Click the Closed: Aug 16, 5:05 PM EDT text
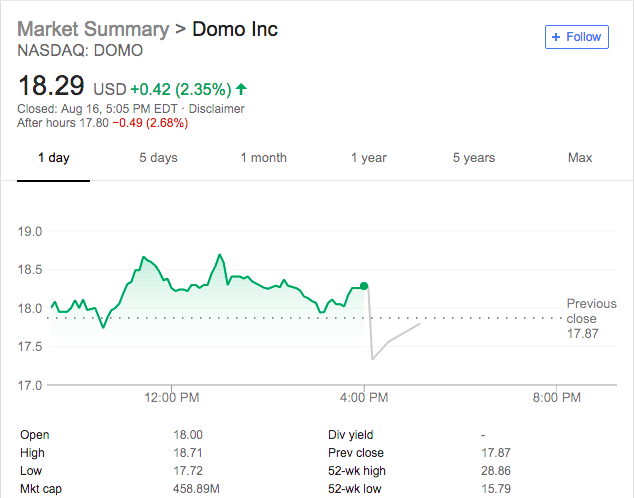The height and width of the screenshot is (498, 634). (x=97, y=109)
